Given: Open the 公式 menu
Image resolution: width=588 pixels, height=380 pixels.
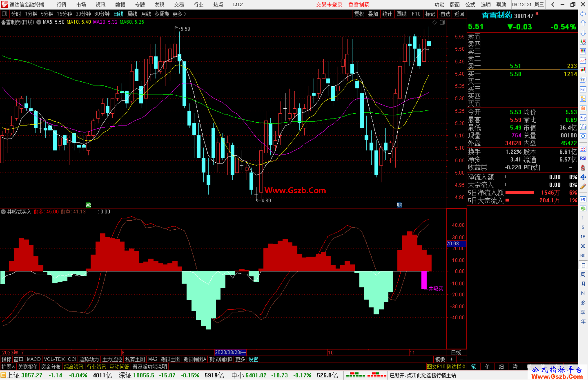Looking at the screenshot, I should [470, 5].
